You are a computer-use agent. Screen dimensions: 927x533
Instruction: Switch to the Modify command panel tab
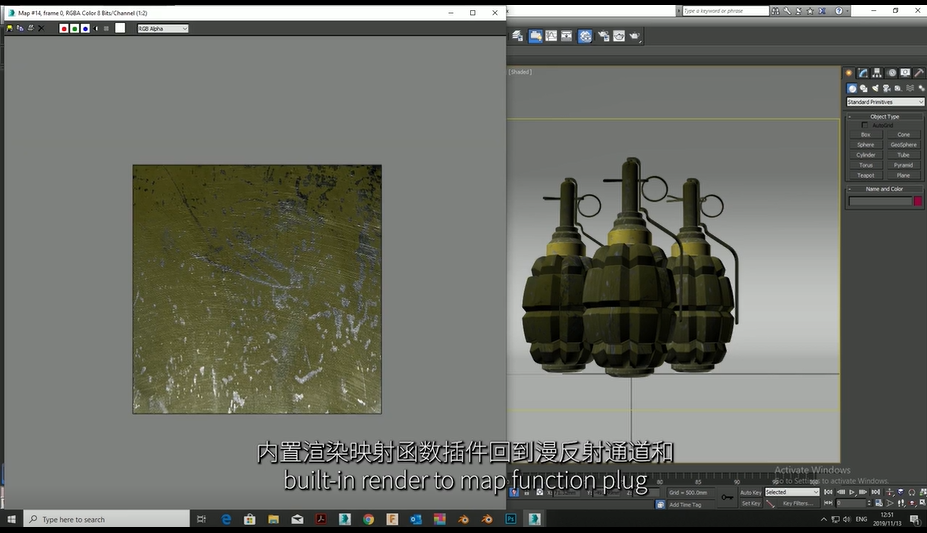click(x=863, y=73)
